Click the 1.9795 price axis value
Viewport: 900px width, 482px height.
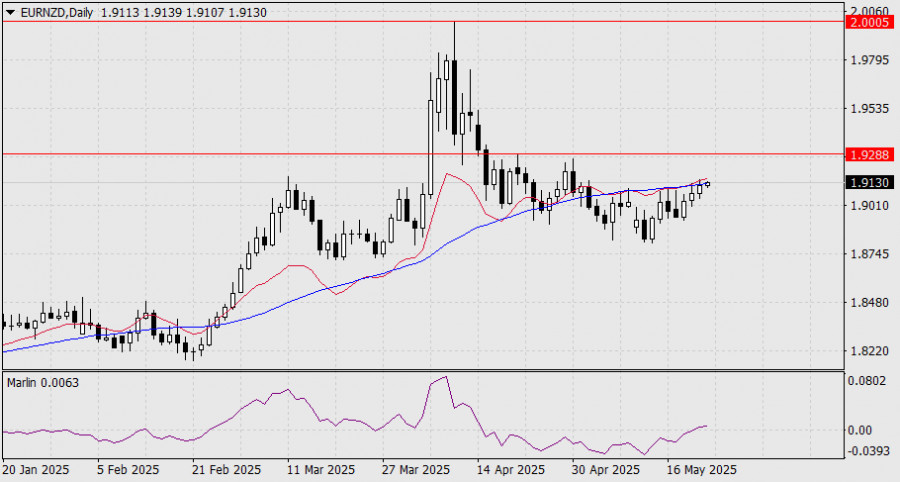[870, 60]
